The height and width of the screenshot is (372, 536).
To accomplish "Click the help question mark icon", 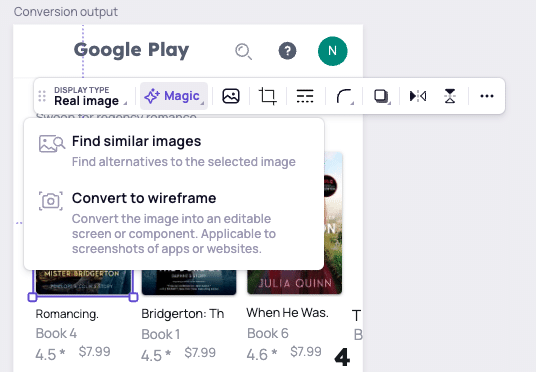I will point(287,51).
